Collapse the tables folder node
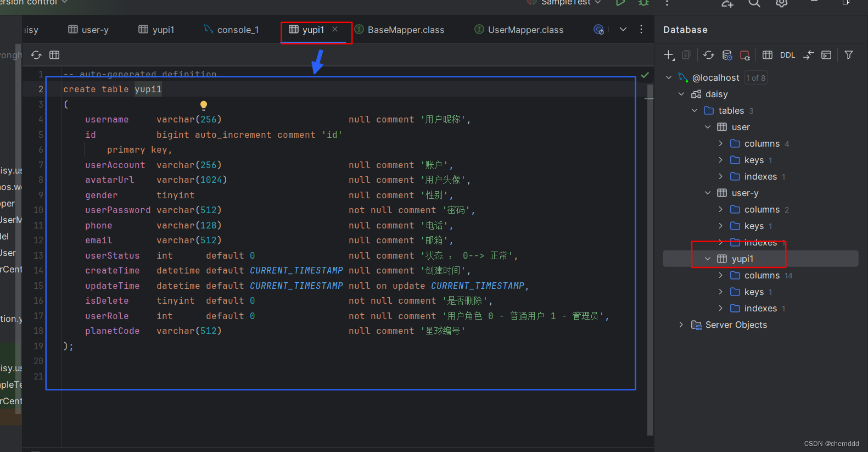868x452 pixels. point(695,110)
